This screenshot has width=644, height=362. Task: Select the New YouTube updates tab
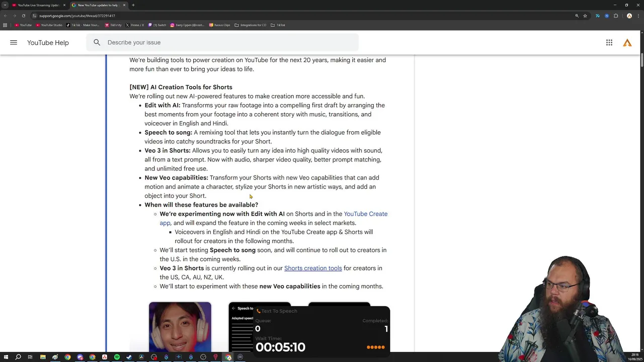click(98, 5)
